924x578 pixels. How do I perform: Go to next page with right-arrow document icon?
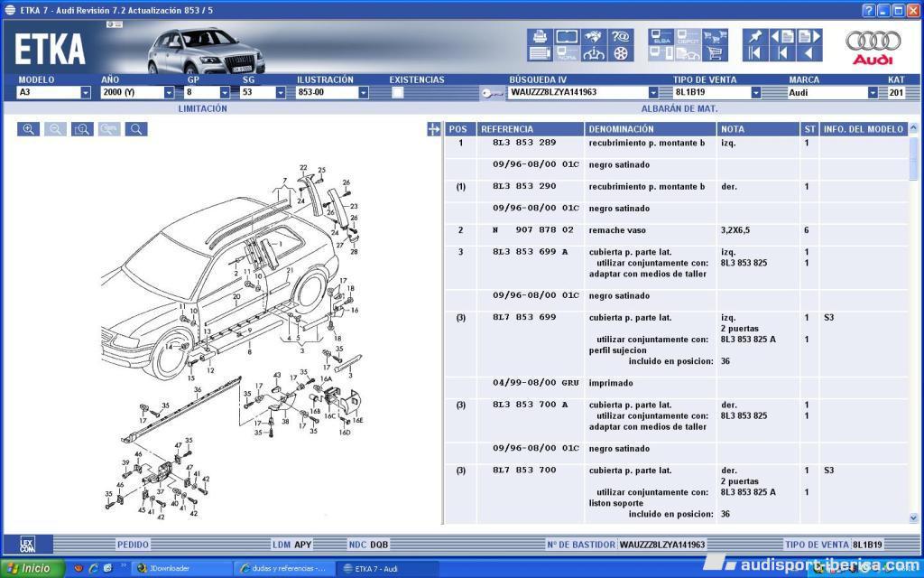(x=809, y=36)
